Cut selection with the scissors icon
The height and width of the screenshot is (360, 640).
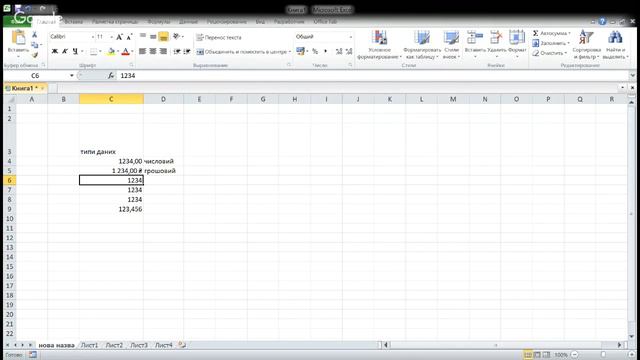click(35, 35)
